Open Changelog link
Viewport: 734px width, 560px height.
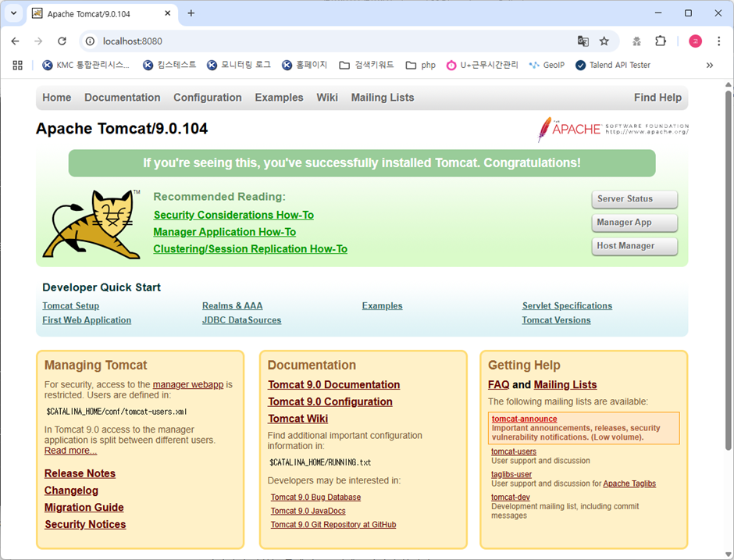[71, 490]
